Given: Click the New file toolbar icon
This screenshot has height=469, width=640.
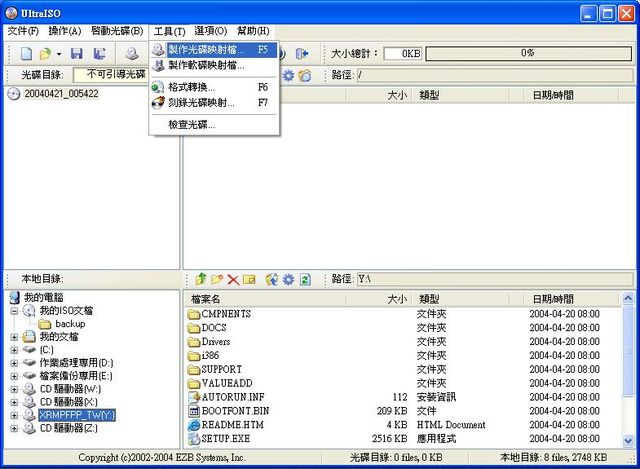Looking at the screenshot, I should 27,53.
